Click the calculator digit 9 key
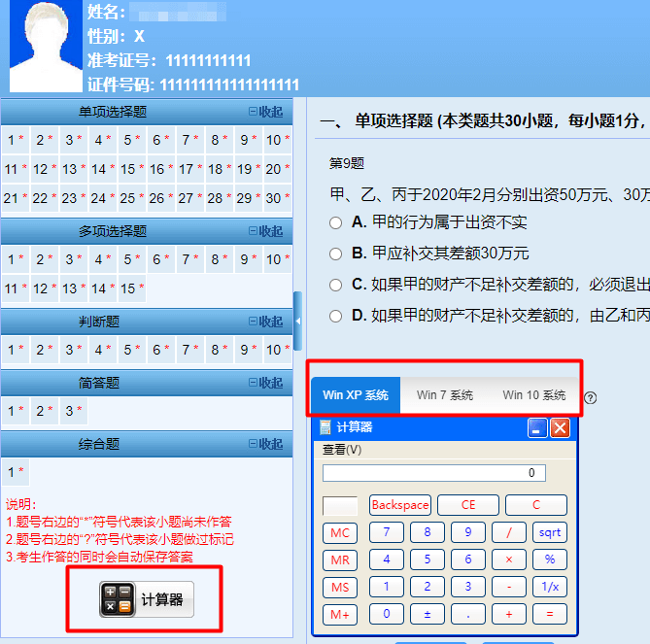 coord(468,532)
